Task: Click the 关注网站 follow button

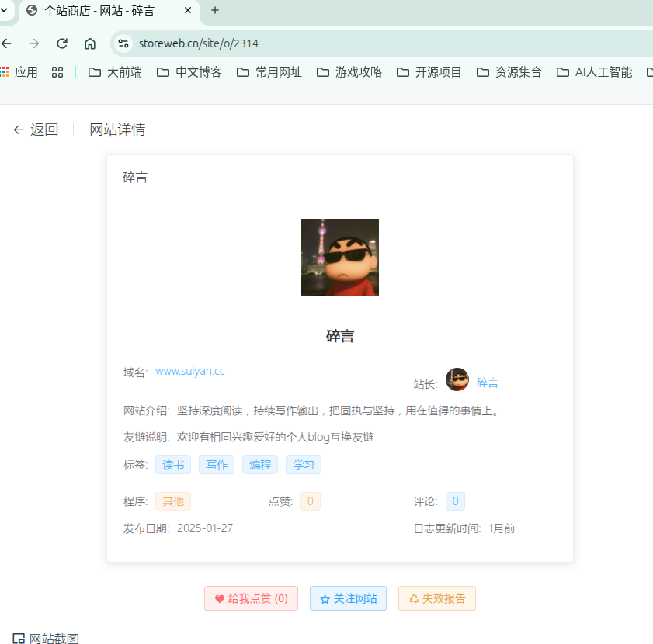Action: click(348, 598)
